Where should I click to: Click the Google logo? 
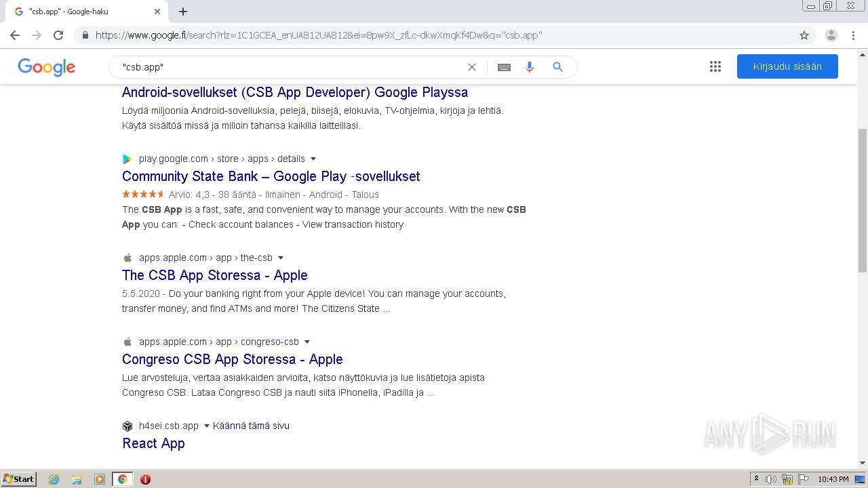point(46,66)
